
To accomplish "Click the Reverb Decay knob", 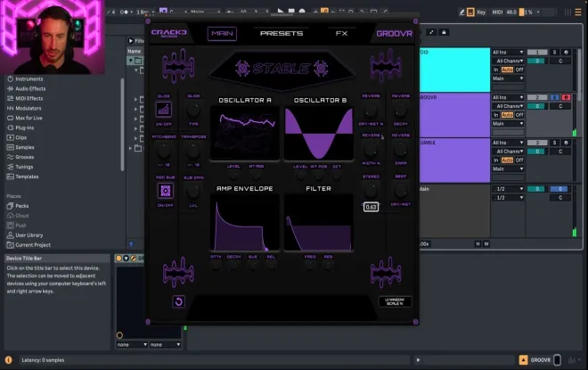I will point(401,110).
